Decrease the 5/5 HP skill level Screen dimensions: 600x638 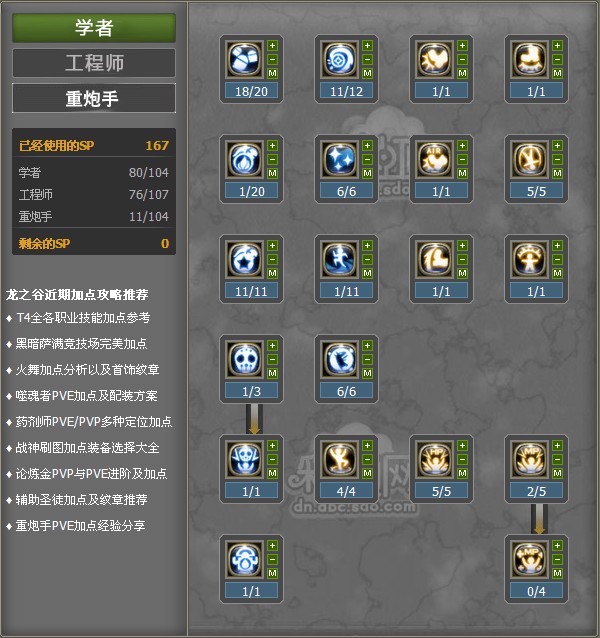462,460
